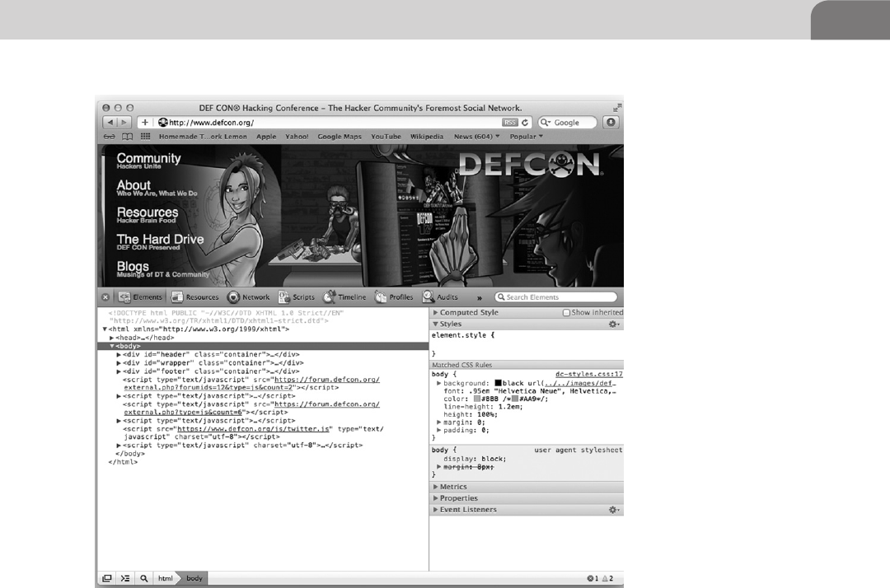Image resolution: width=890 pixels, height=588 pixels.
Task: Close the Web Inspector with x icon
Action: click(x=105, y=297)
